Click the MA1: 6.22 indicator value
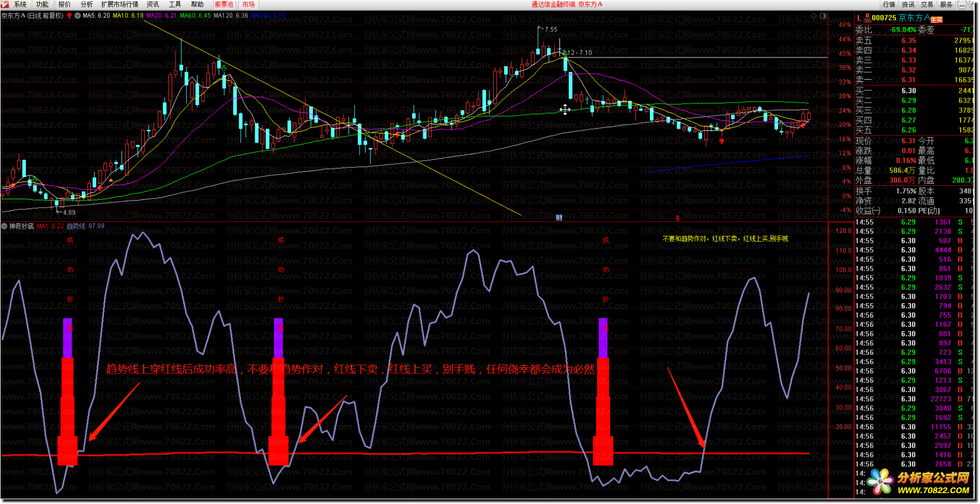Screen dimensions: 980x504 50,226
